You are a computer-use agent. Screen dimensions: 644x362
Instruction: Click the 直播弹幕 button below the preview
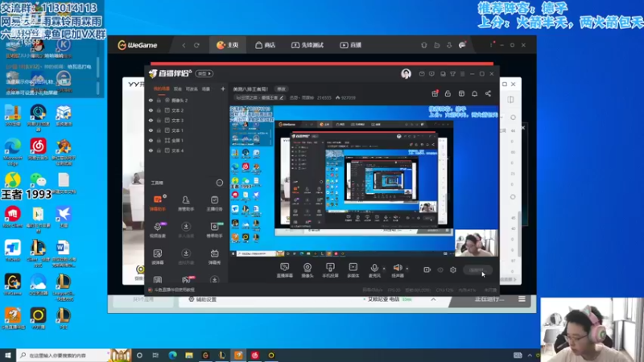click(x=285, y=270)
